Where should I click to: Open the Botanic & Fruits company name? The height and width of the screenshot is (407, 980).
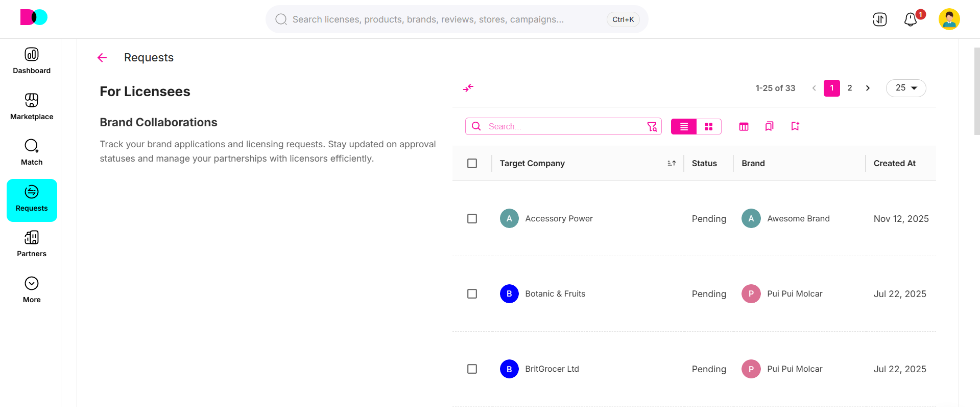[x=555, y=294]
